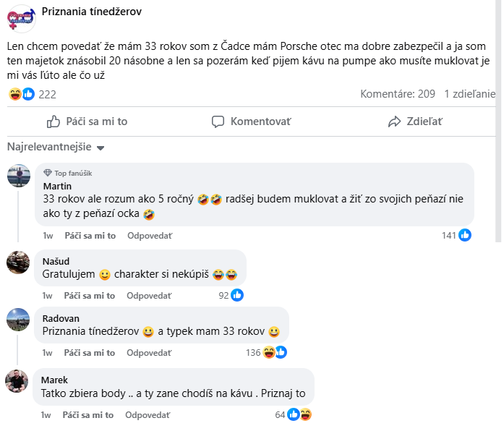Click the Komentovať button

(251, 121)
